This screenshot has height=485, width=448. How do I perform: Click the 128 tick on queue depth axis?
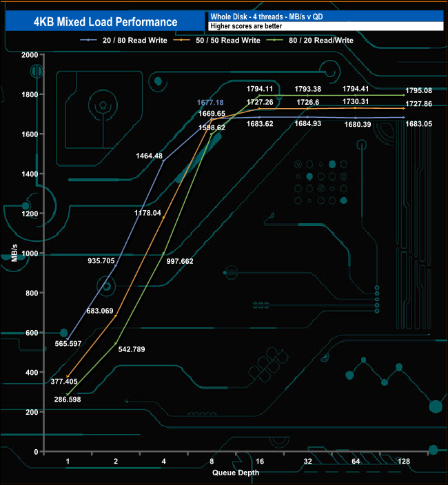[x=403, y=462]
